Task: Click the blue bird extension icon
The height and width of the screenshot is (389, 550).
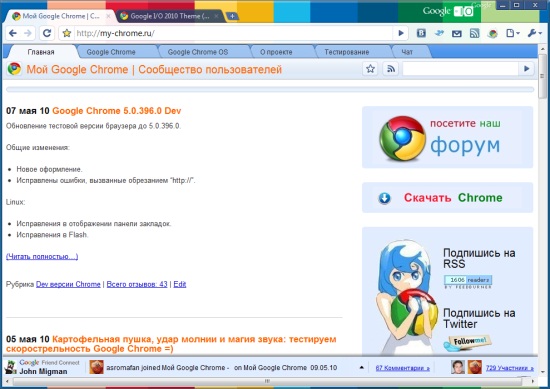Action: click(x=439, y=33)
